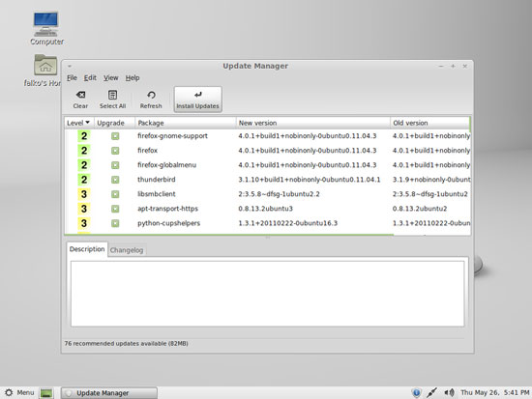Screen dimensions: 532x399
Task: Select the firefox-gnome-support package name
Action: (x=172, y=136)
